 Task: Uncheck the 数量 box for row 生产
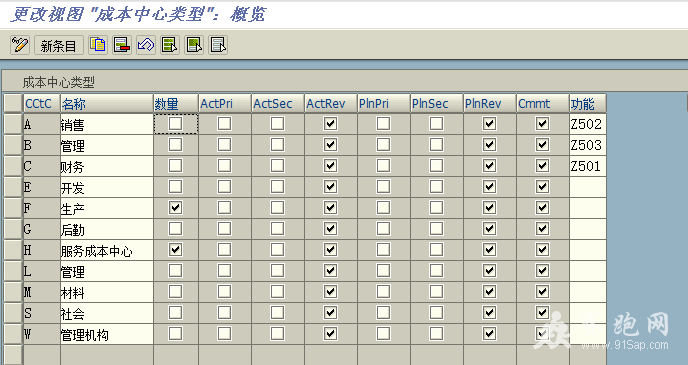click(176, 208)
